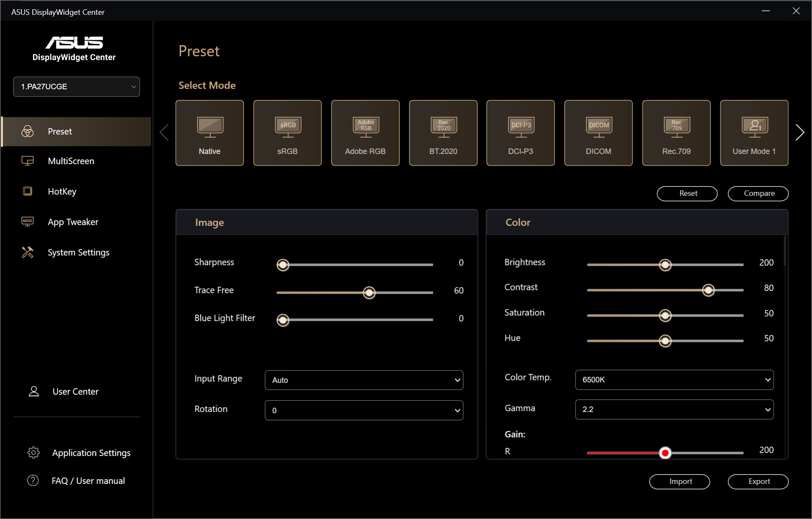Click the User Center person icon

pos(34,391)
